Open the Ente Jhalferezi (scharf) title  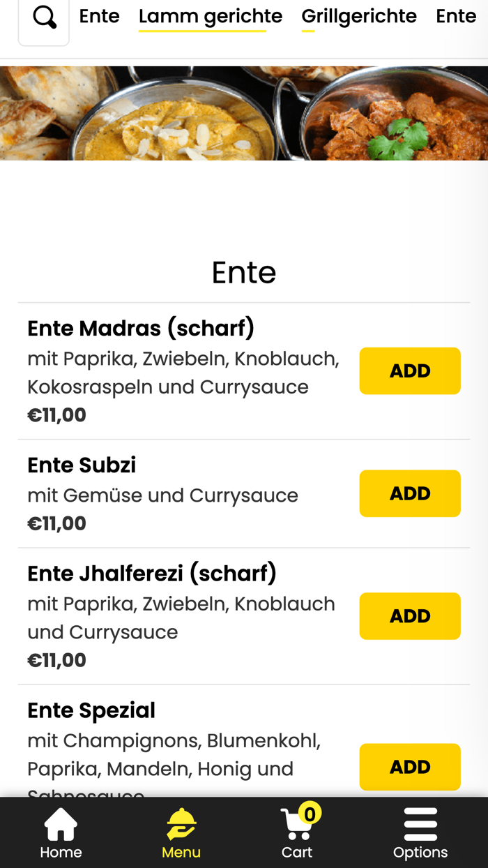click(152, 574)
